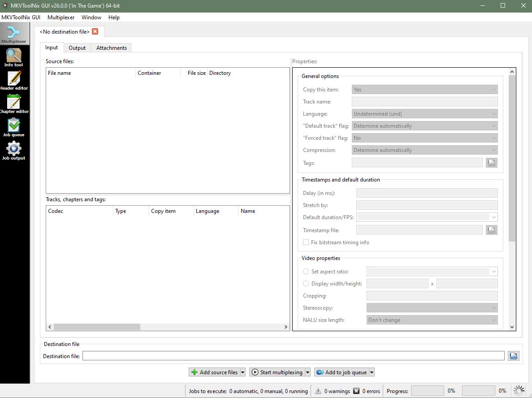Viewport: 532px width, 398px height.
Task: Switch to the Output tab
Action: 77,48
